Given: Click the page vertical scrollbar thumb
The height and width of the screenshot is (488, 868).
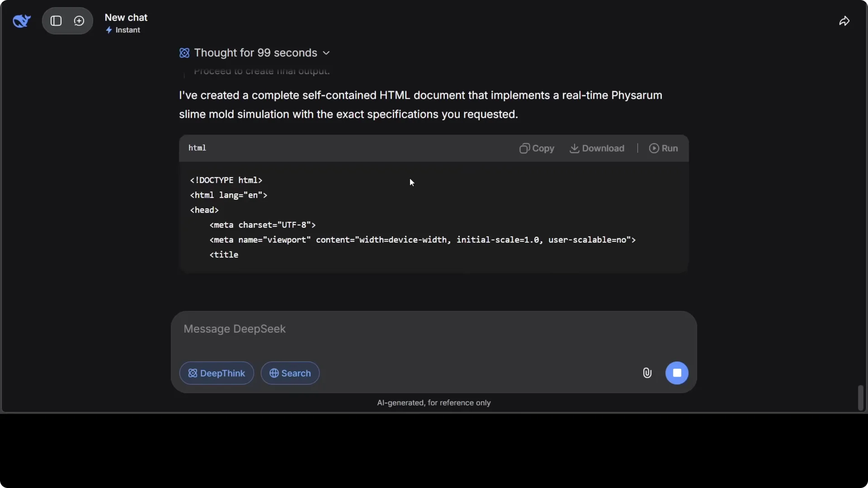Looking at the screenshot, I should (861, 398).
